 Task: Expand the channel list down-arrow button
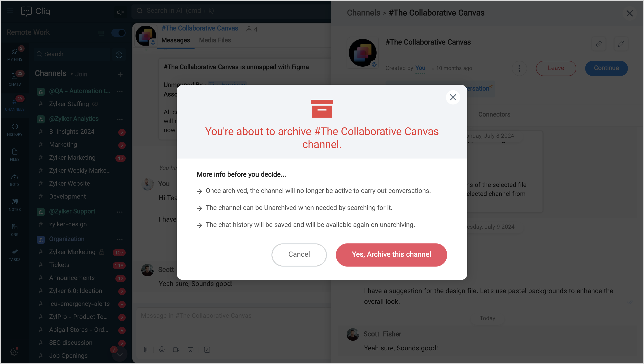click(119, 355)
